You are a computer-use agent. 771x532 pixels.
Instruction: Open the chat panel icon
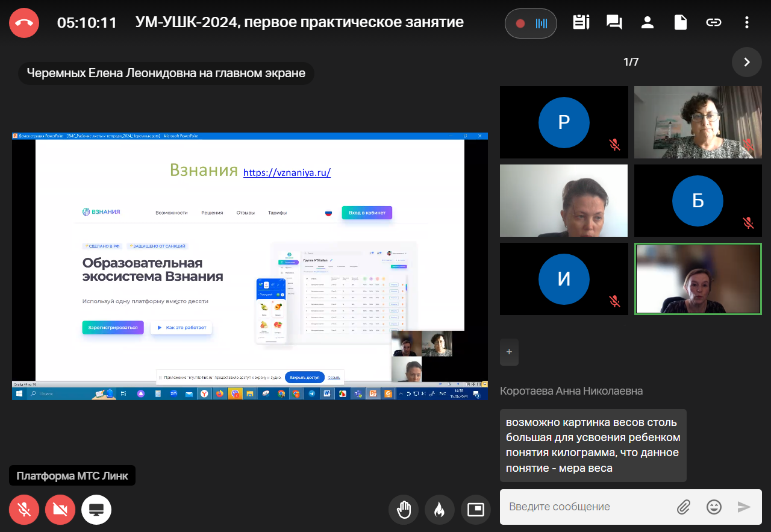pyautogui.click(x=614, y=23)
